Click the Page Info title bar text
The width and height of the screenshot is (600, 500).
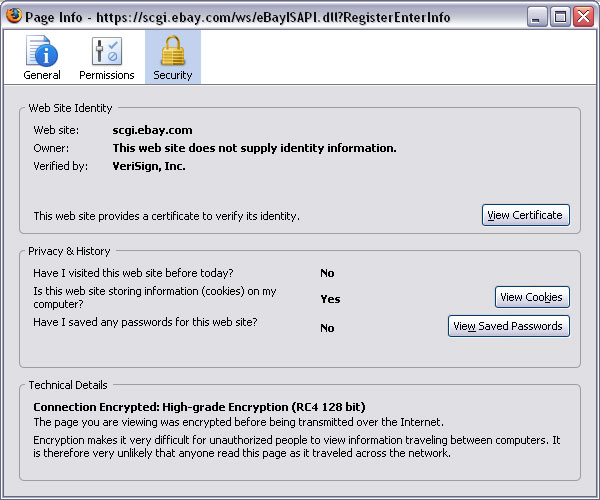[237, 17]
